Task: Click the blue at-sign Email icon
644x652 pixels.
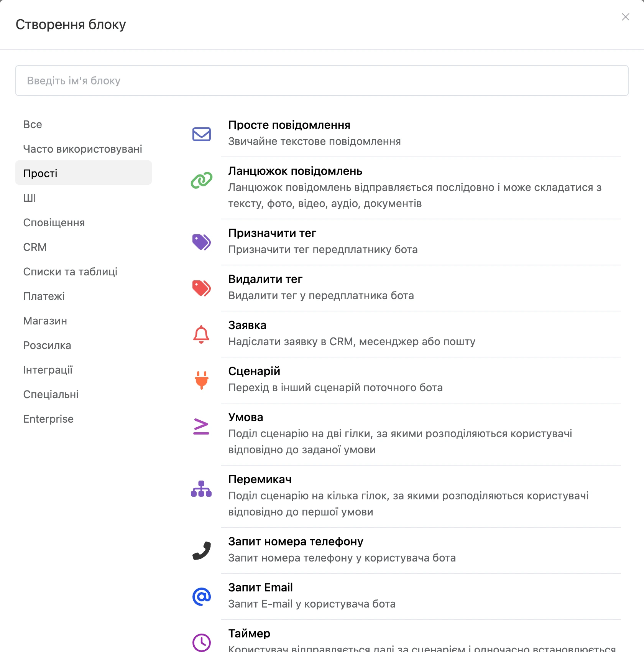Action: point(201,597)
